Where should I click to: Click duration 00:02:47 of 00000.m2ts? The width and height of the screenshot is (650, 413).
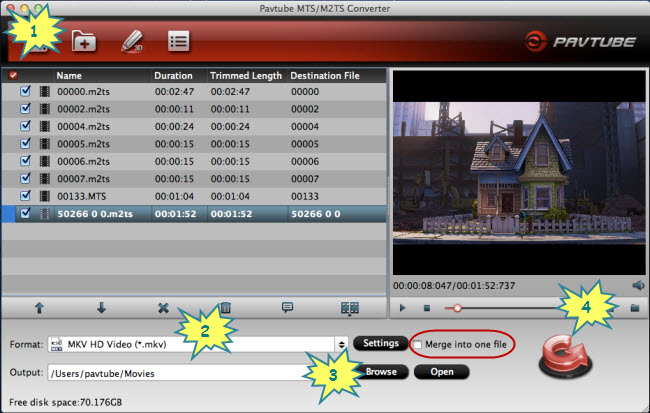174,92
